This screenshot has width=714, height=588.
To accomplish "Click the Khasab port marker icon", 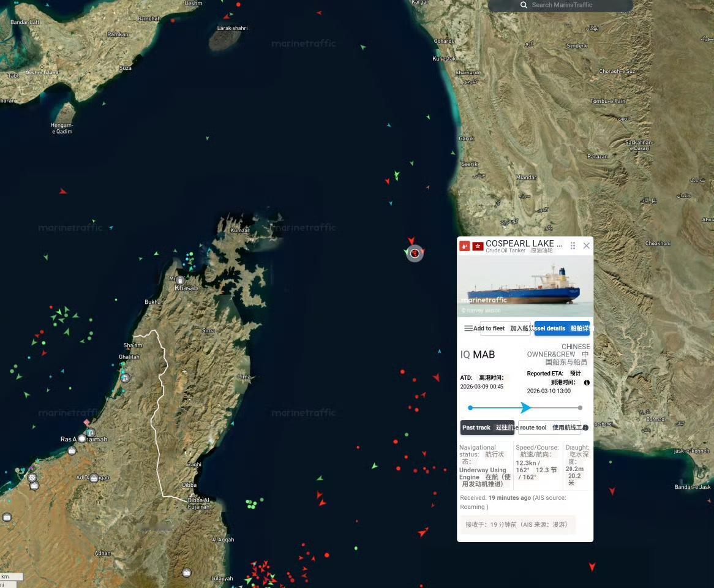I will click(180, 280).
